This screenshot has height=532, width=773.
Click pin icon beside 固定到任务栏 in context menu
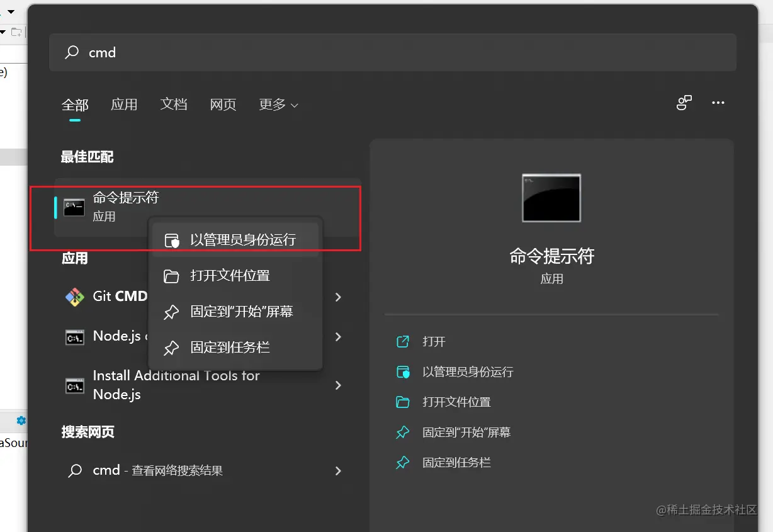click(171, 348)
